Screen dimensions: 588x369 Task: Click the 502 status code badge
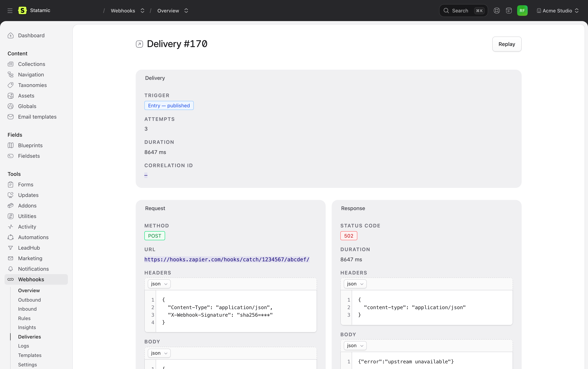tap(349, 236)
